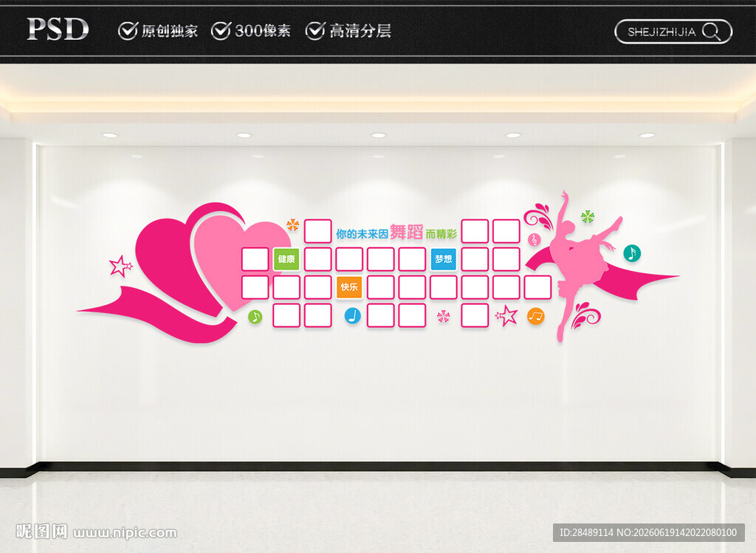The width and height of the screenshot is (756, 553).
Task: Click the checkmark icon beside 高清分层
Action: [315, 31]
